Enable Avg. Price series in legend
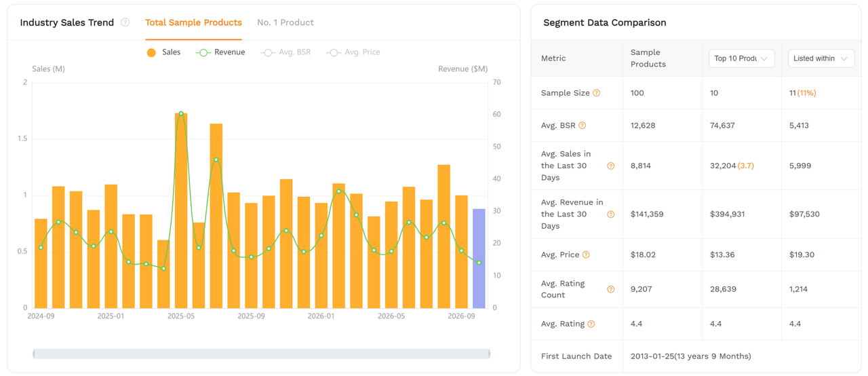The image size is (868, 376). pos(353,52)
